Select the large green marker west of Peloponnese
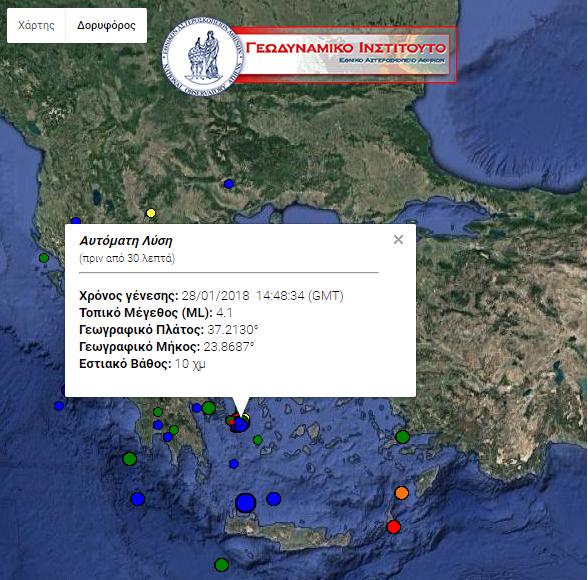This screenshot has width=588, height=580. pyautogui.click(x=130, y=459)
